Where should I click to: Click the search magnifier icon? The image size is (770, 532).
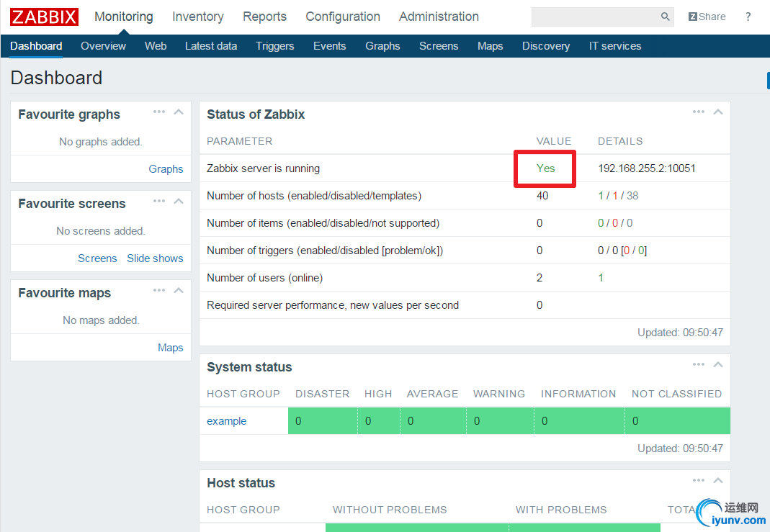pyautogui.click(x=665, y=17)
